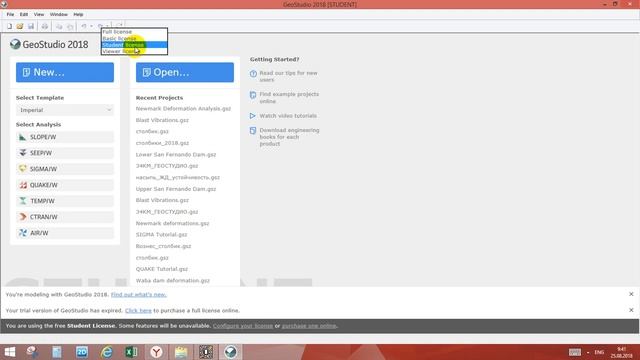
Task: Open SIGMA Tutorial.gsz recent project
Action: tap(161, 235)
